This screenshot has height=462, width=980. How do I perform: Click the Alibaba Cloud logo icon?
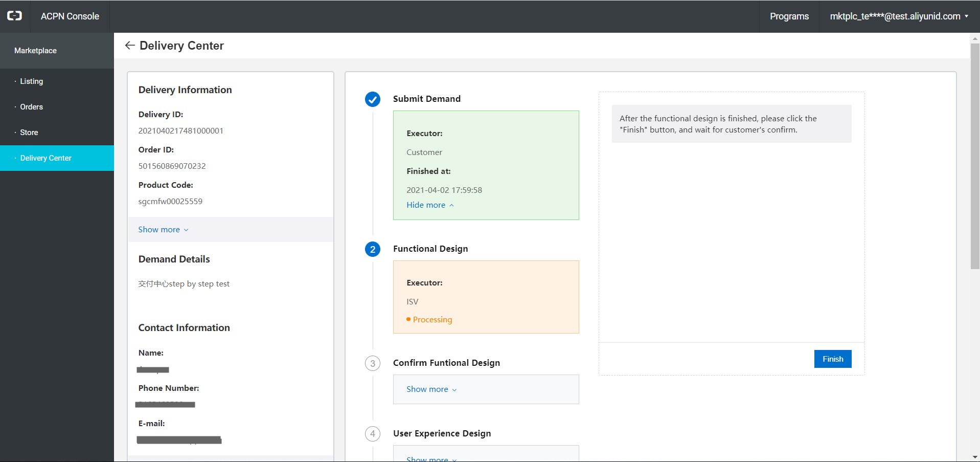(14, 16)
